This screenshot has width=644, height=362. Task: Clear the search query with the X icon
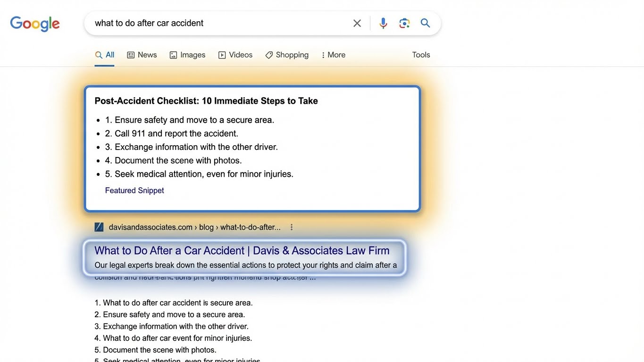tap(357, 23)
